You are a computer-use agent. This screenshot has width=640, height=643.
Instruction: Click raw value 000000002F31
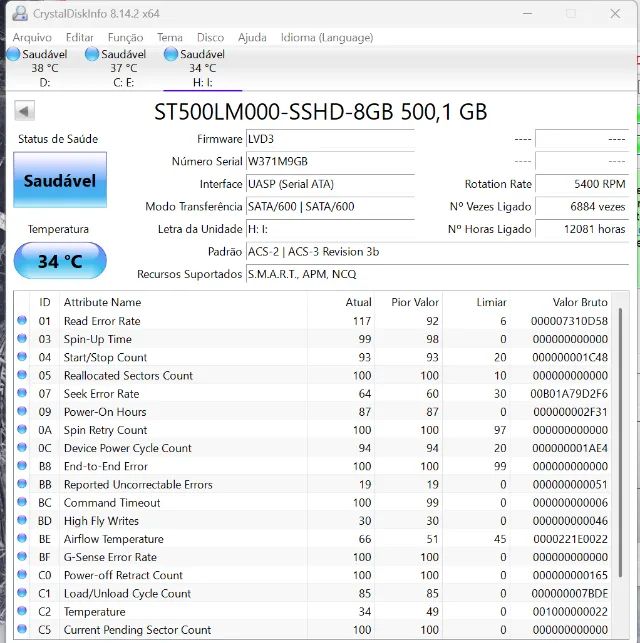click(x=570, y=411)
